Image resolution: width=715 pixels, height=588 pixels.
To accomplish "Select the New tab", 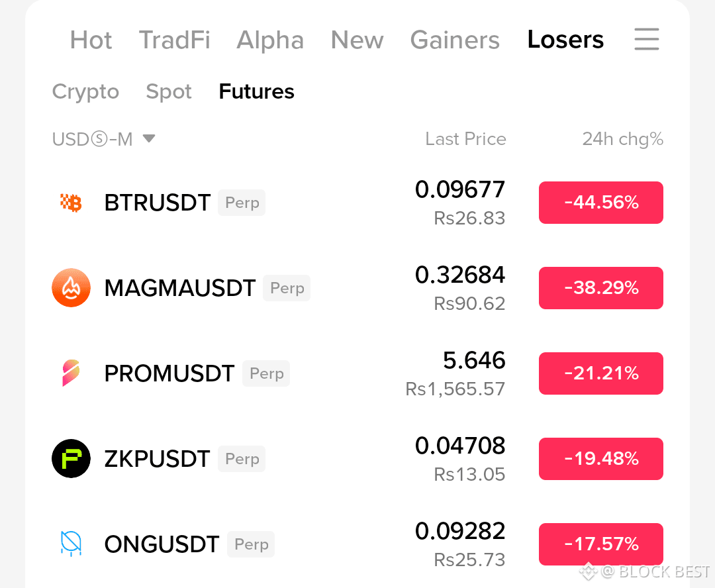I will click(x=357, y=40).
